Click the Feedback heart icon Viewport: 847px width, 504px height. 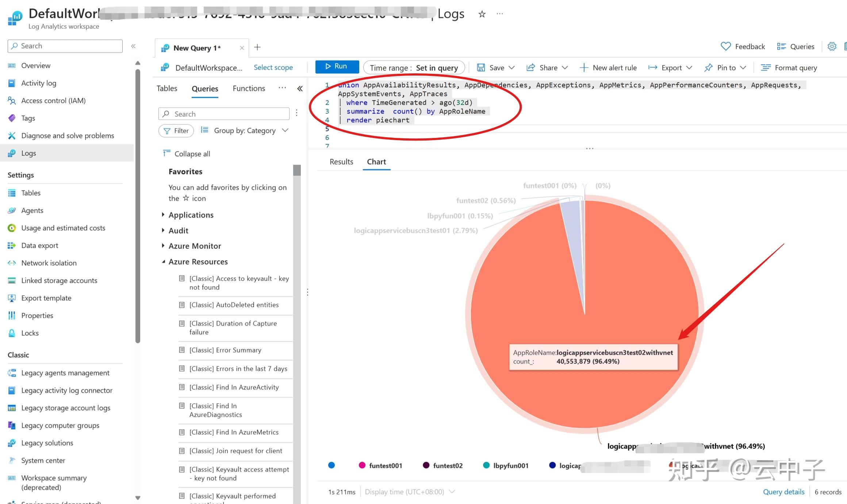tap(726, 46)
